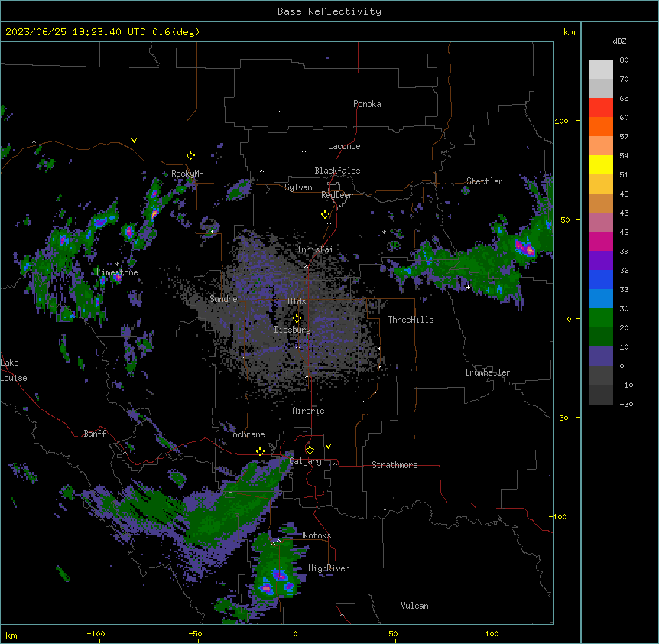Click the Banff label
The image size is (659, 644).
pos(95,434)
